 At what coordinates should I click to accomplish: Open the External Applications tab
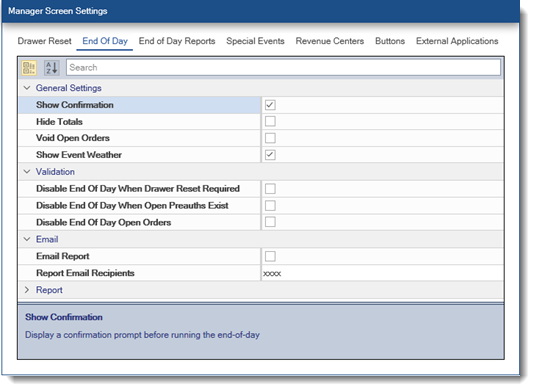457,41
